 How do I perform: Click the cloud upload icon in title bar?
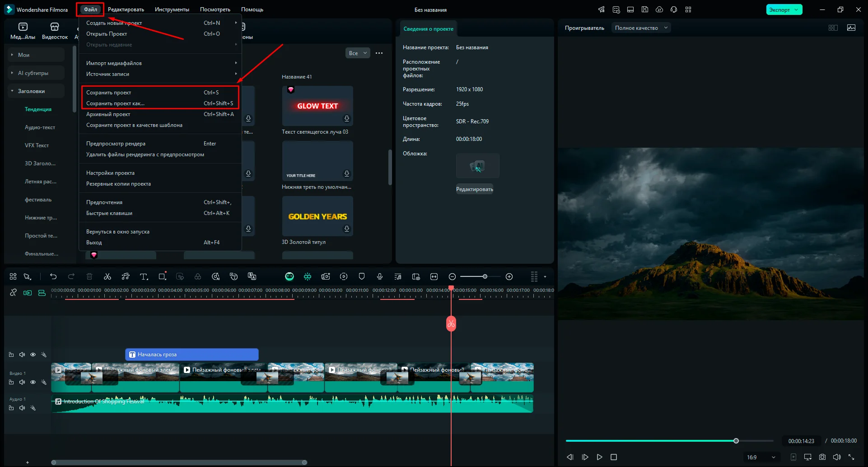659,9
